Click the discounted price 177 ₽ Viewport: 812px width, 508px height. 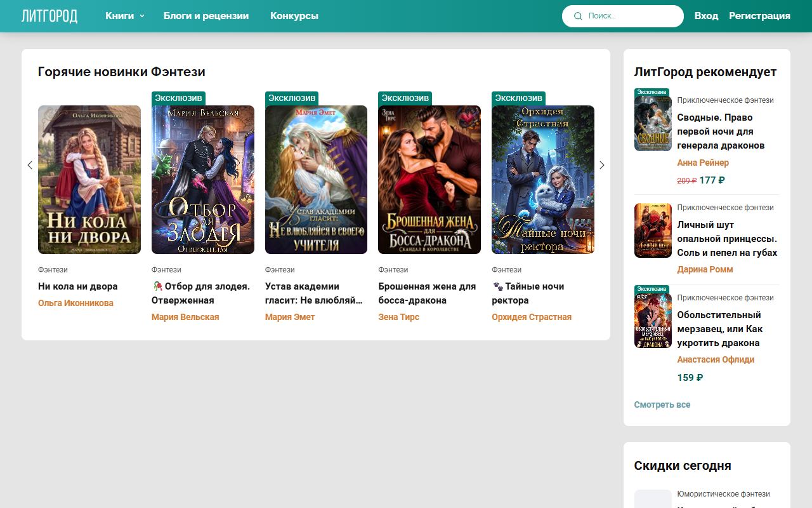[712, 180]
